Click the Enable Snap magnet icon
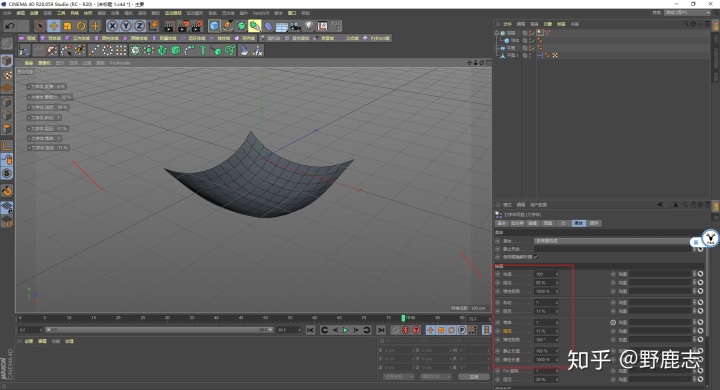This screenshot has height=390, width=720. (7, 190)
